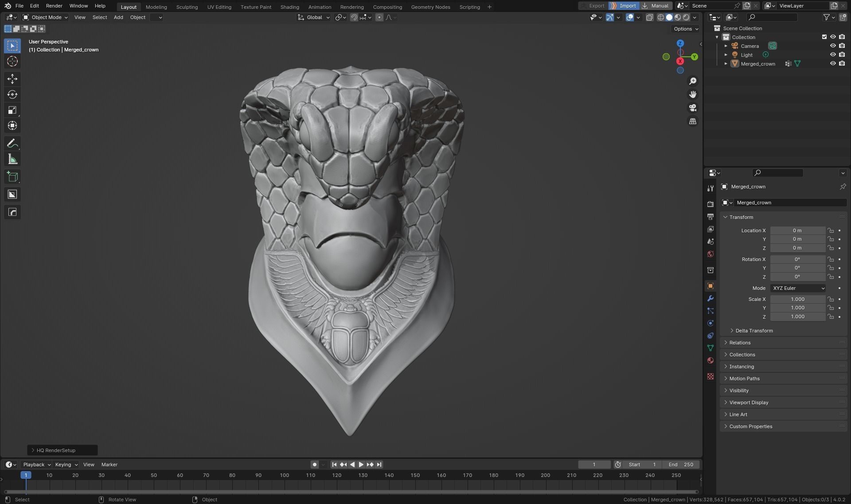Open the Options dropdown
The image size is (851, 504).
coord(686,29)
